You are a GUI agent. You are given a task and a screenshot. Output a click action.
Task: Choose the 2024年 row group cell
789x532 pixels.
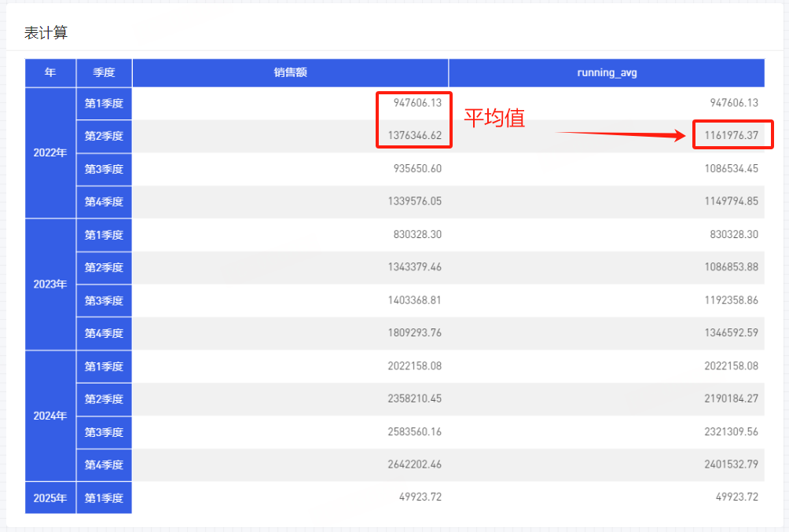(x=50, y=415)
